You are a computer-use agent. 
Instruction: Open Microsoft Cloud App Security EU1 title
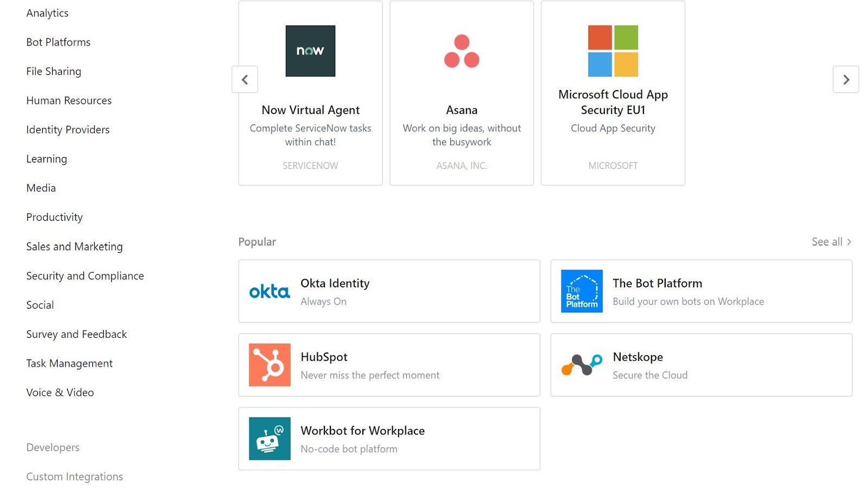[613, 102]
